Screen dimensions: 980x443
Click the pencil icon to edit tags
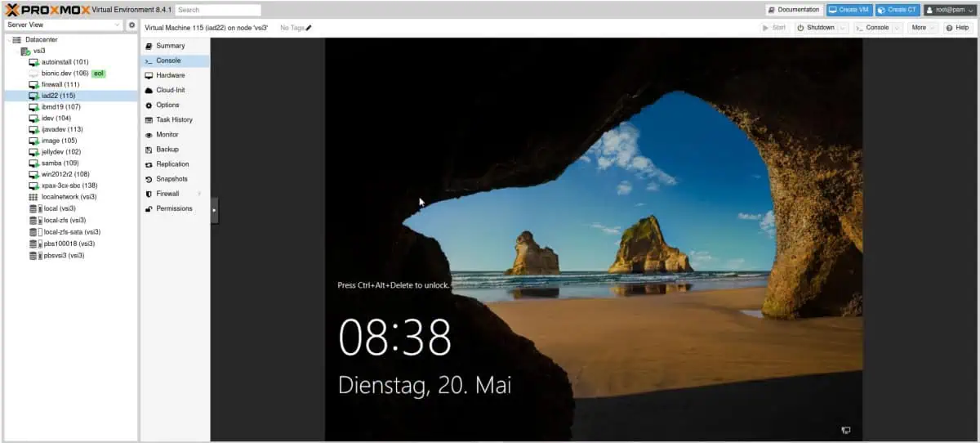coord(309,28)
